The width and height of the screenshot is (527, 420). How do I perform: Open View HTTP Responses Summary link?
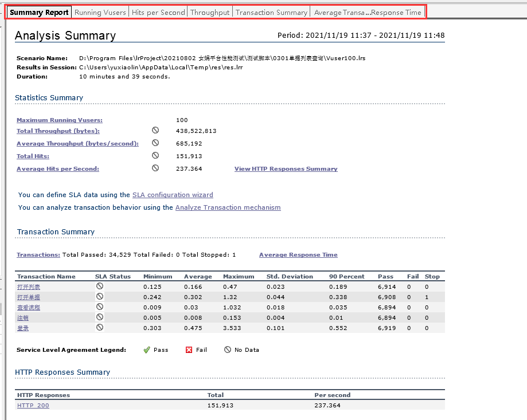tap(286, 169)
